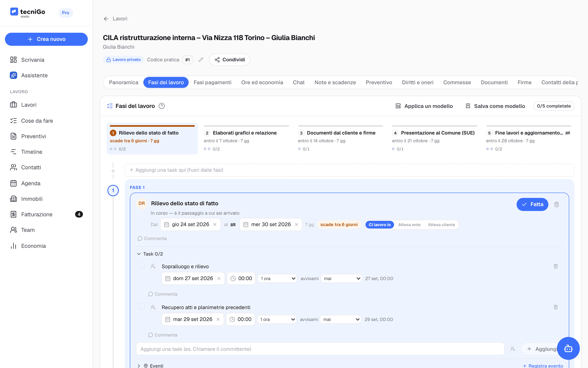Select the Ci lavoro io status
The height and width of the screenshot is (368, 588).
click(x=380, y=225)
